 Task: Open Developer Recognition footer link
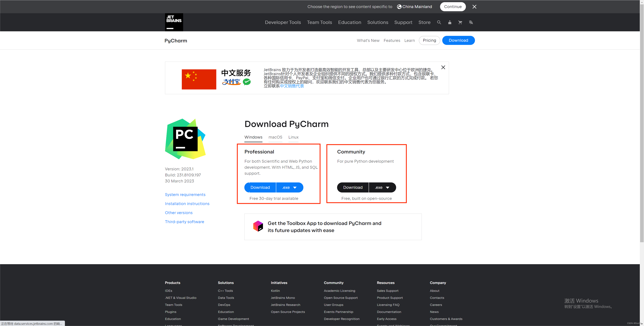pos(341,319)
